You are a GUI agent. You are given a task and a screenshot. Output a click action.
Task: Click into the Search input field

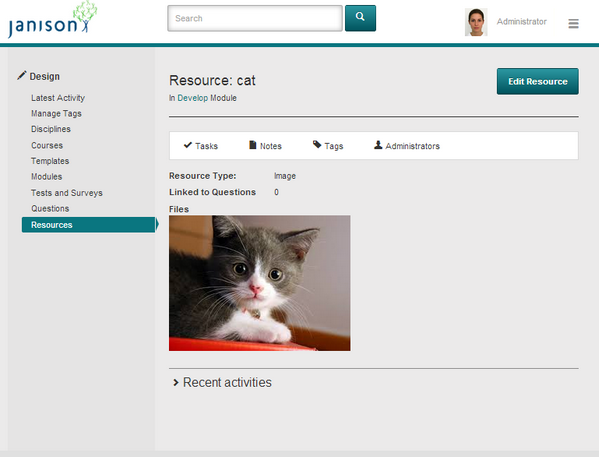coord(255,18)
